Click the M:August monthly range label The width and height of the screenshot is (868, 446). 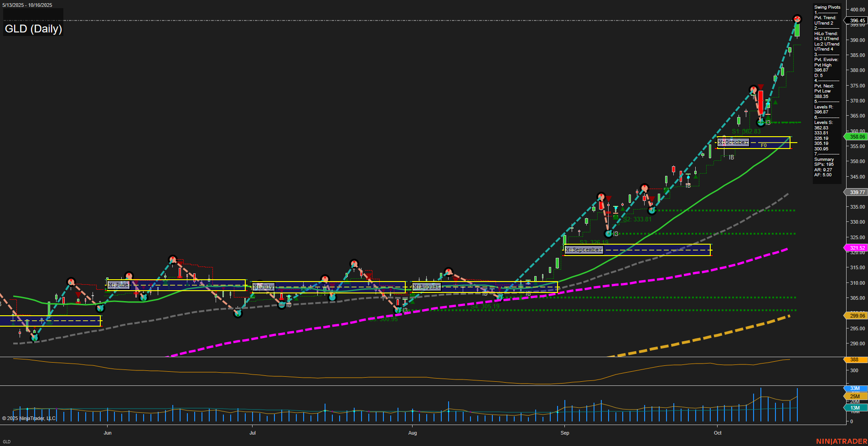coord(426,287)
